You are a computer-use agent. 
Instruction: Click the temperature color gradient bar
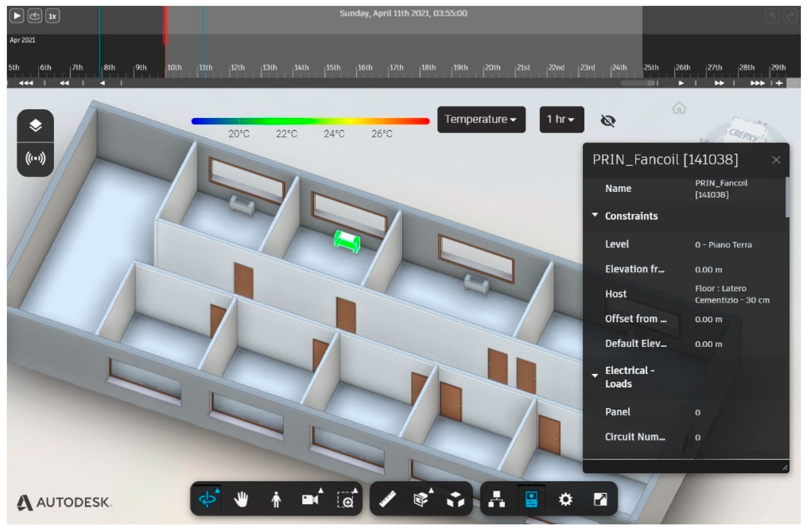(310, 121)
